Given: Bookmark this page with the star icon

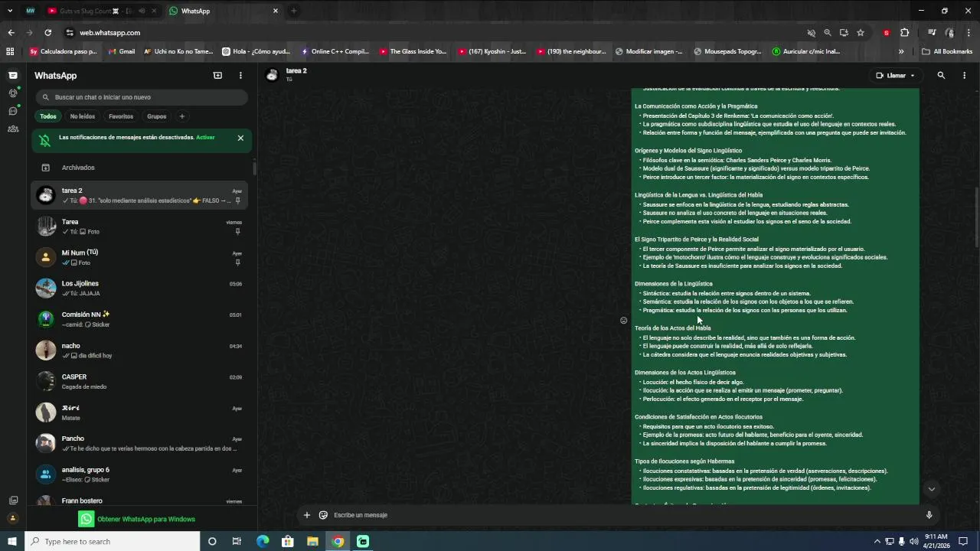Looking at the screenshot, I should coord(861,33).
